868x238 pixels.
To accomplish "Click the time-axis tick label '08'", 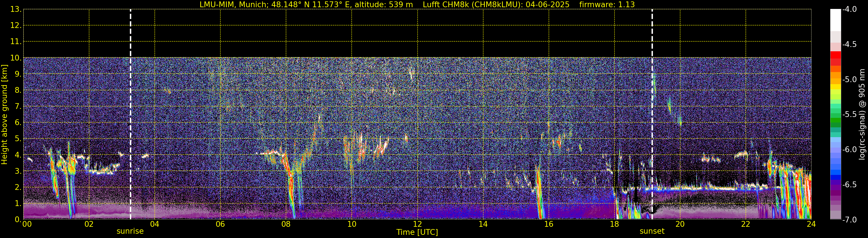I will pyautogui.click(x=286, y=224).
